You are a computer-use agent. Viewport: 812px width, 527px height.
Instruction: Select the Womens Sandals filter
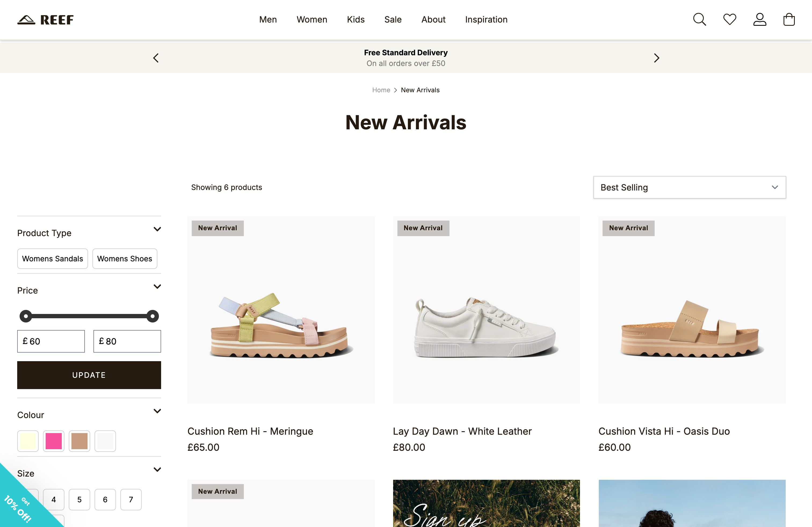coord(52,258)
